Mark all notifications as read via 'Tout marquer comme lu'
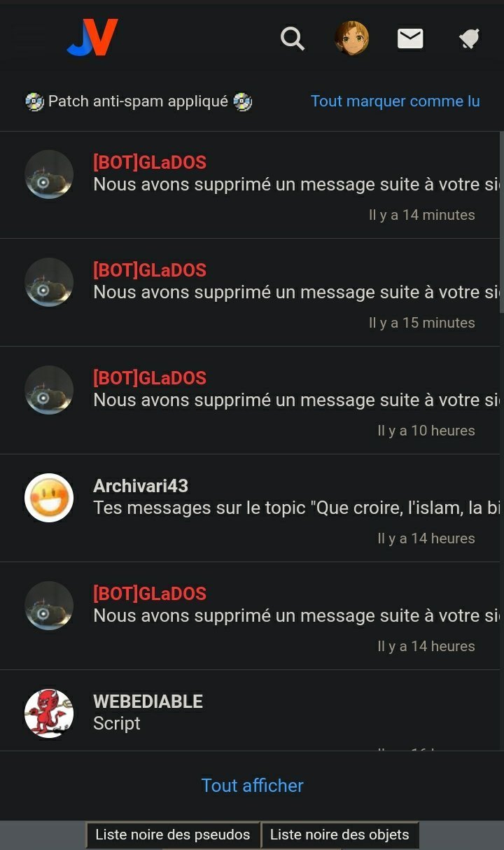The width and height of the screenshot is (504, 850). (x=395, y=101)
